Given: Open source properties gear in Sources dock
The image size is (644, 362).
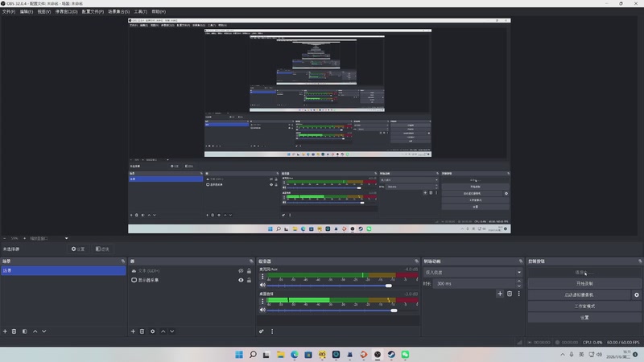Looking at the screenshot, I should 152,331.
